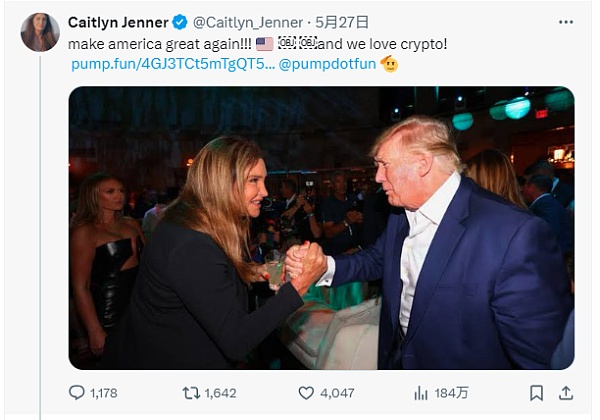
Task: Open view analytics bar chart icon
Action: coord(421,393)
